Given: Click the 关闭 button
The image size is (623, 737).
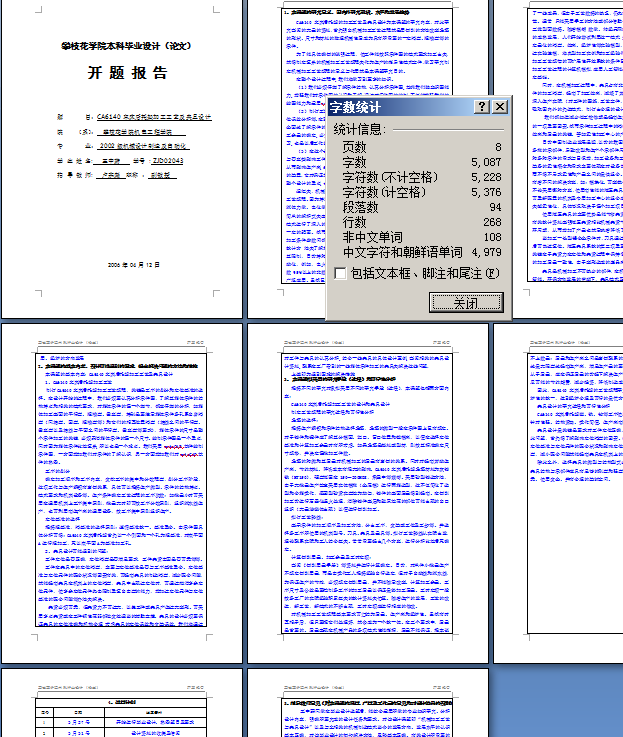Looking at the screenshot, I should coord(466,302).
